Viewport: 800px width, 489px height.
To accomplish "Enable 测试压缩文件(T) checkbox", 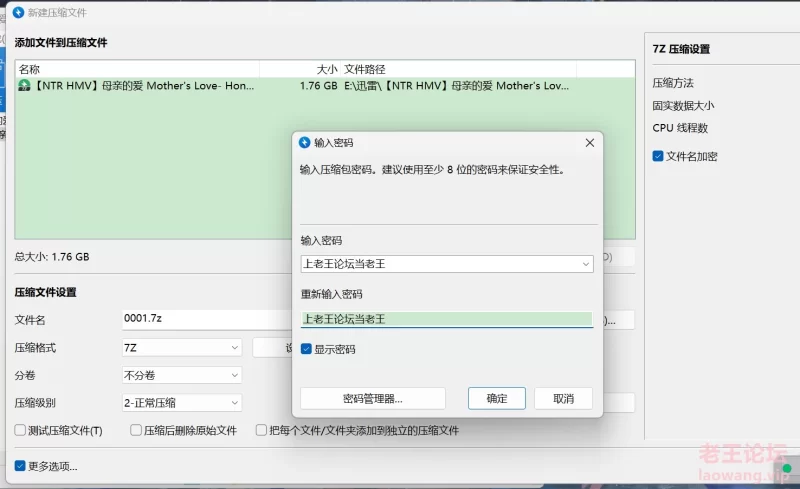I will pos(20,430).
